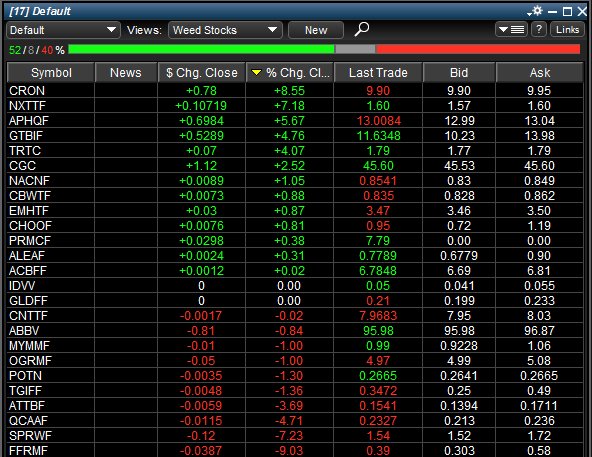Select the ALEAF symbol
The image size is (592, 457).
pyautogui.click(x=27, y=256)
